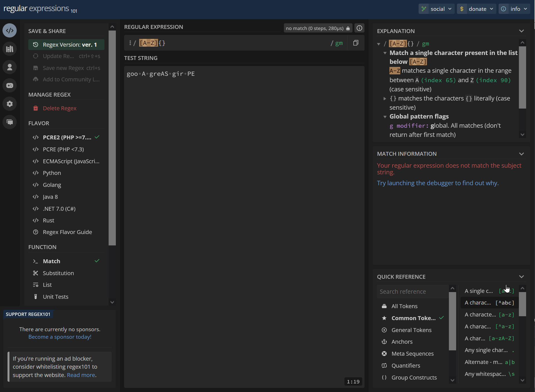This screenshot has height=392, width=535.
Task: Click the Group Constructs parentheses icon
Action: tap(384, 378)
